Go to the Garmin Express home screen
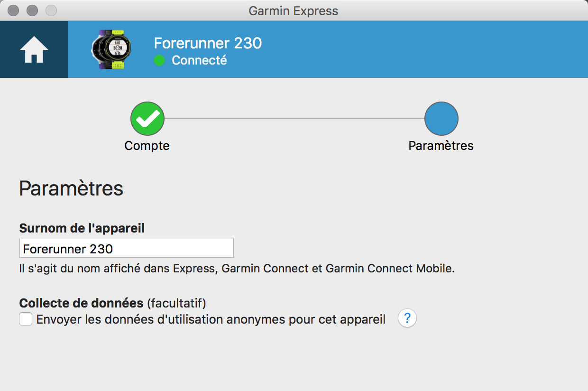 coord(34,49)
